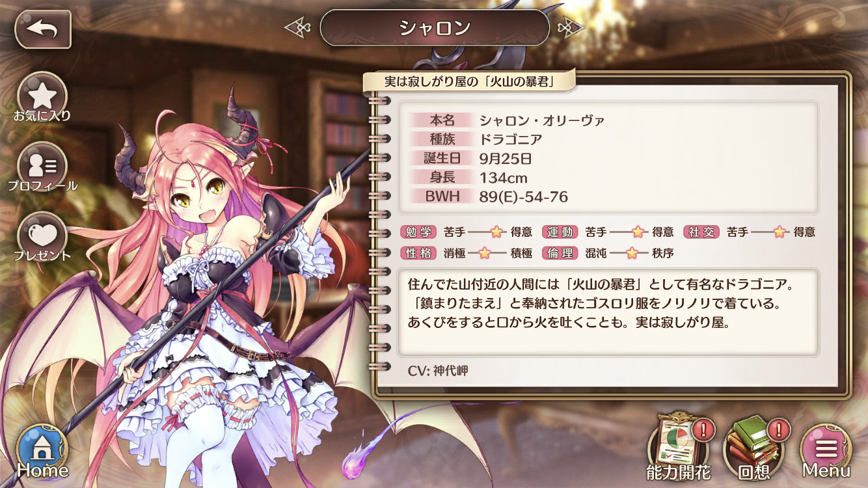
Task: Click the 社交 star rating marker
Action: [x=780, y=232]
